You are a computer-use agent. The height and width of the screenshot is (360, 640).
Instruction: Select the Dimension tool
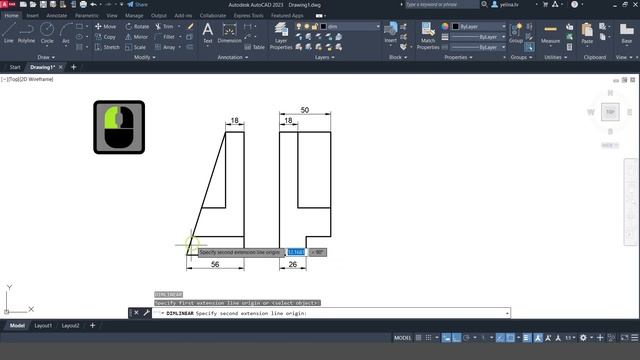coord(229,33)
